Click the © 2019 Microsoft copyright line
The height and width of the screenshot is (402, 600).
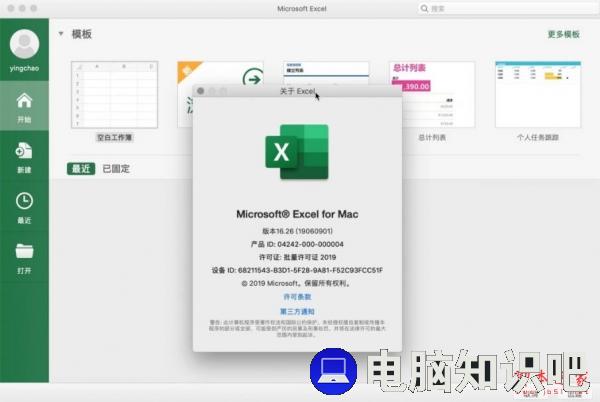click(297, 283)
